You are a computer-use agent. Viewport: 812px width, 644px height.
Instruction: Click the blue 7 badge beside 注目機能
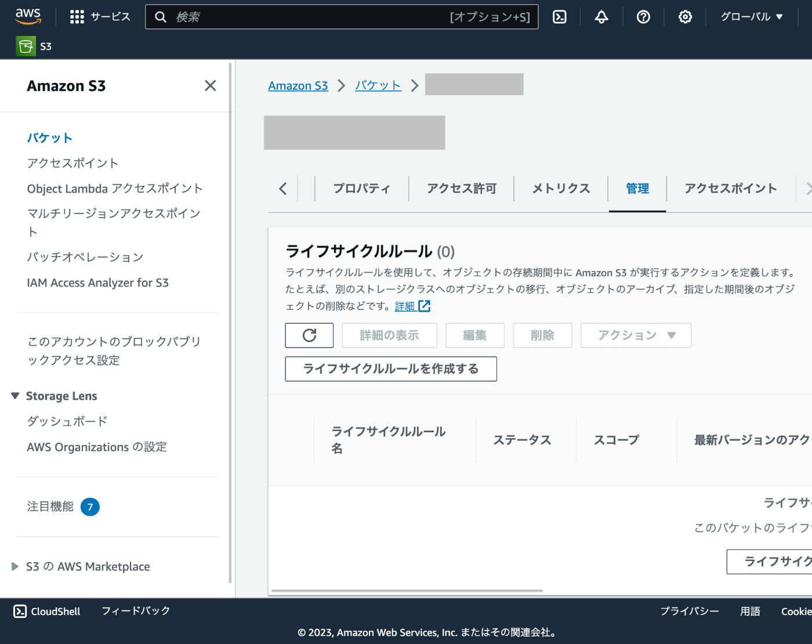click(90, 507)
